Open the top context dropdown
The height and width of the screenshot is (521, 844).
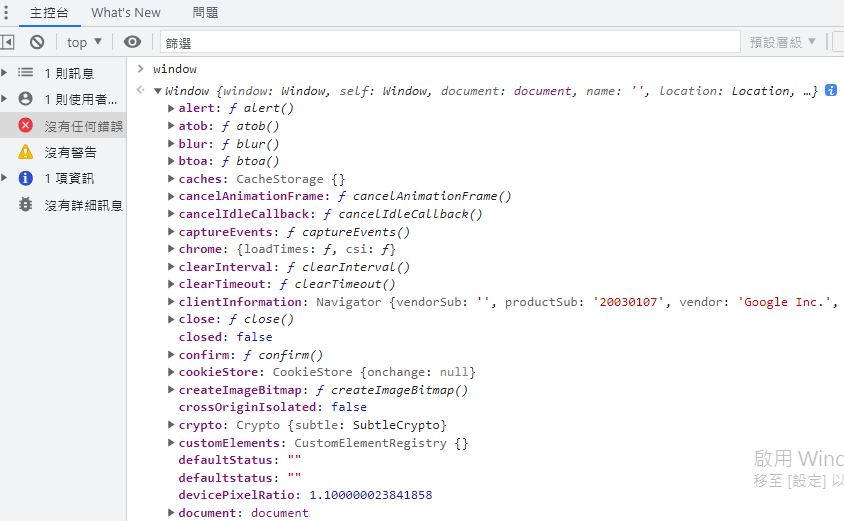84,42
